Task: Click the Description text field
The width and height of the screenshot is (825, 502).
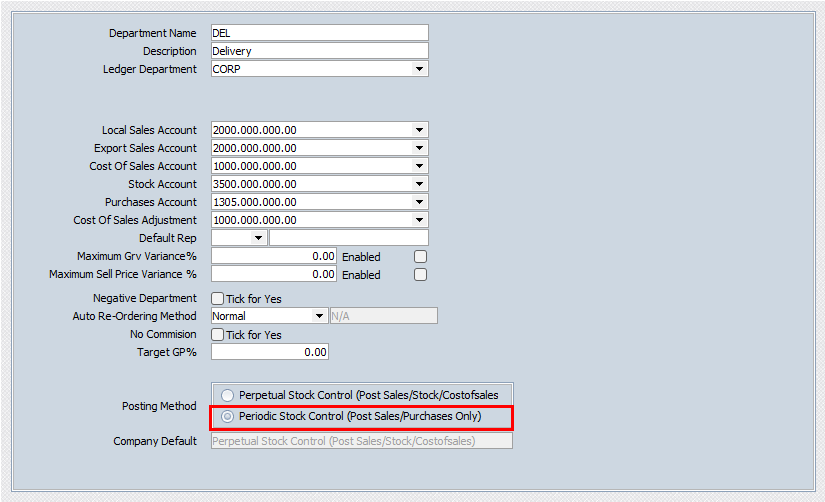Action: pyautogui.click(x=319, y=51)
